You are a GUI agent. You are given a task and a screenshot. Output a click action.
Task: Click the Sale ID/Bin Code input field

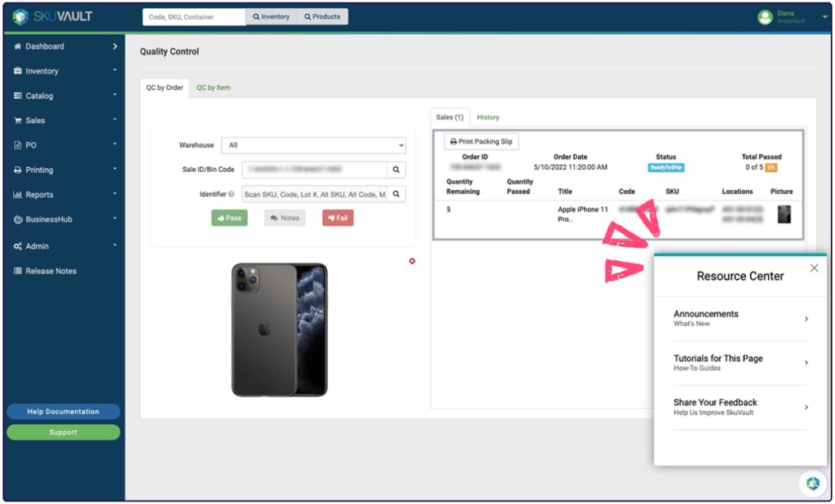315,170
